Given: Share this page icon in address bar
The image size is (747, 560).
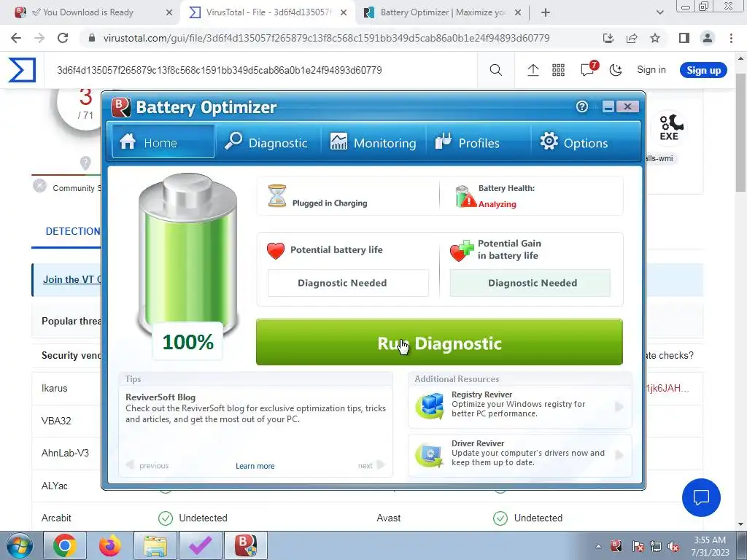Looking at the screenshot, I should pyautogui.click(x=632, y=38).
